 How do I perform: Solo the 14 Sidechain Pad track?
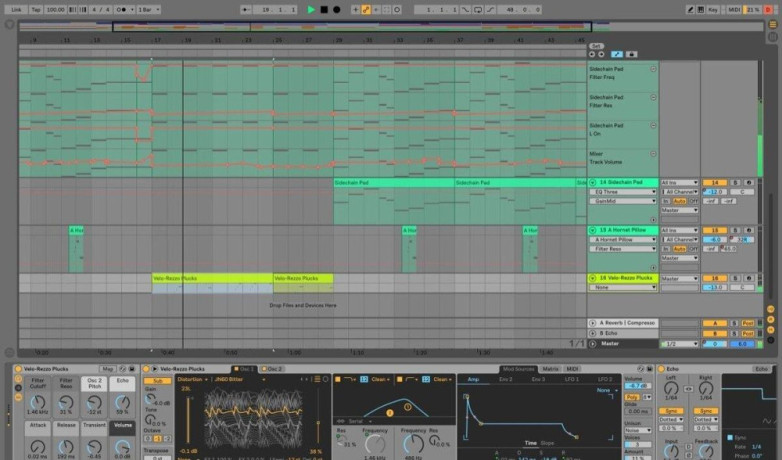coord(735,183)
